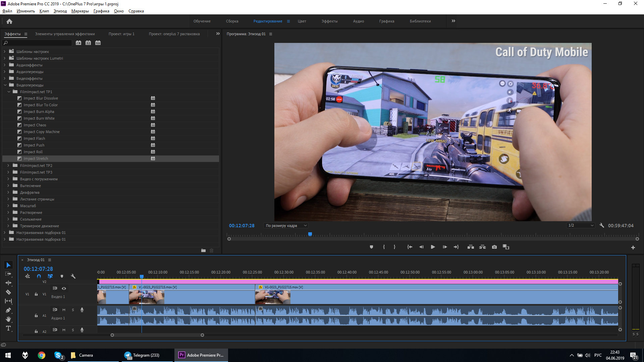Filter YUV effects
The width and height of the screenshot is (644, 362).
point(98,43)
